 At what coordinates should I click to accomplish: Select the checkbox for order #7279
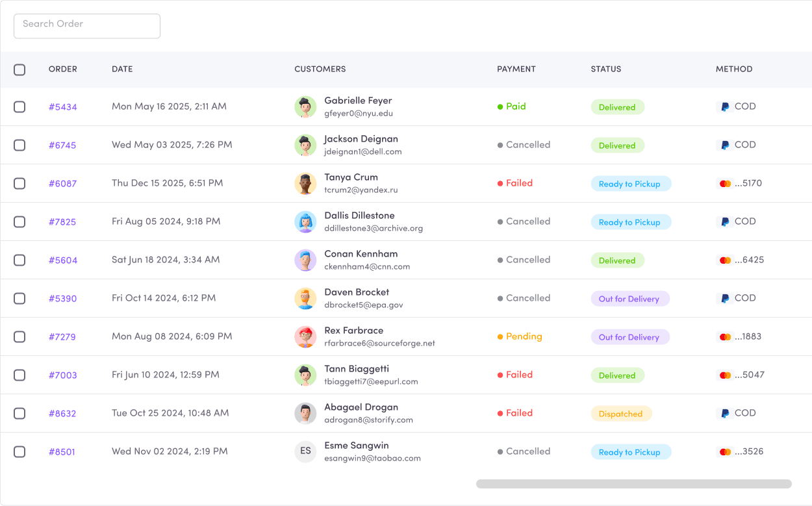[x=19, y=337]
